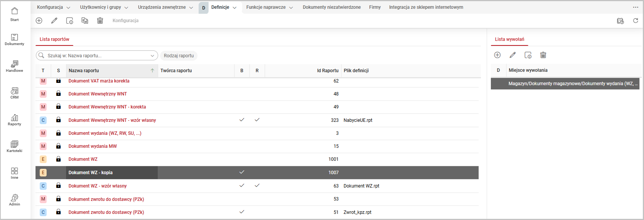The height and width of the screenshot is (220, 644).
Task: Open Kartoteki in the left sidebar
Action: click(x=15, y=146)
